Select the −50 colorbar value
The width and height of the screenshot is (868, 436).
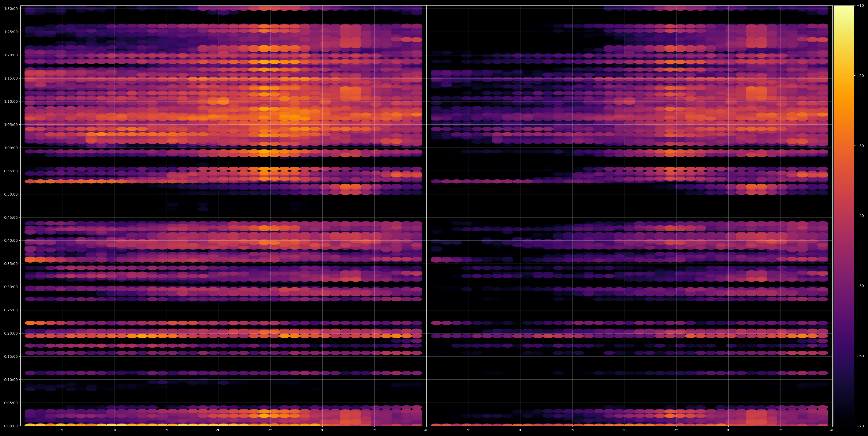click(x=860, y=286)
